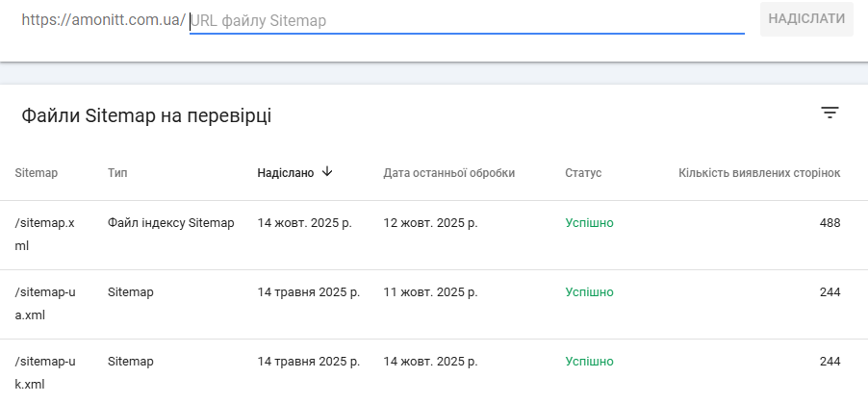
Task: Click the Кількість виявлених сторінок header
Action: pos(759,173)
